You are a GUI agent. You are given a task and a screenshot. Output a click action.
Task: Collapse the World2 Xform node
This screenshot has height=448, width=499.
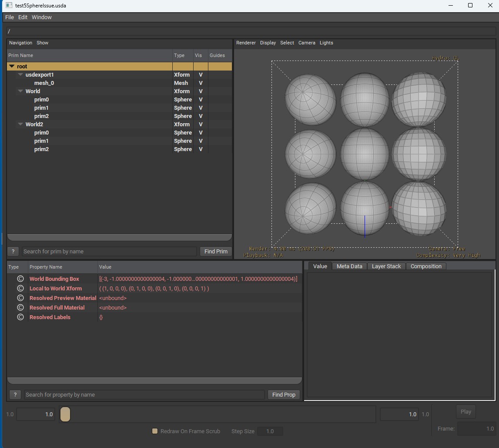tap(20, 125)
